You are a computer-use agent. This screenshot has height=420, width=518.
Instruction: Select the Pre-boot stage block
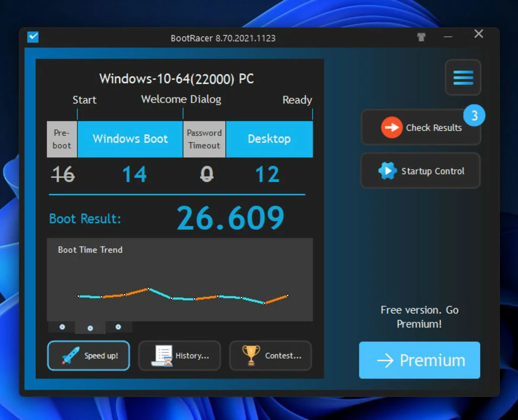click(62, 139)
